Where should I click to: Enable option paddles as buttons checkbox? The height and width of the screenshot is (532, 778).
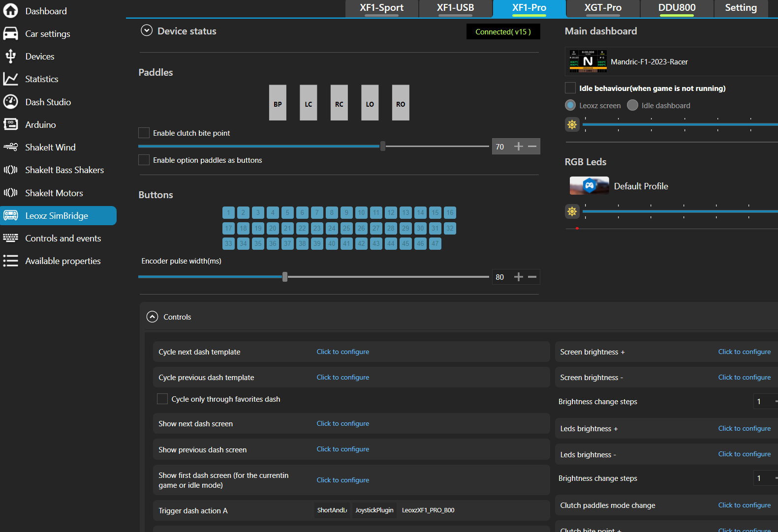[x=144, y=160]
